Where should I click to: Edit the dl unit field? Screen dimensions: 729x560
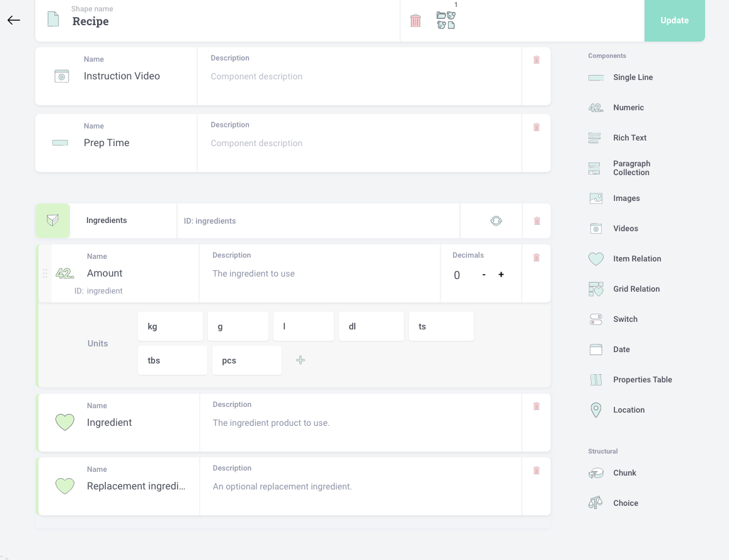[371, 326]
